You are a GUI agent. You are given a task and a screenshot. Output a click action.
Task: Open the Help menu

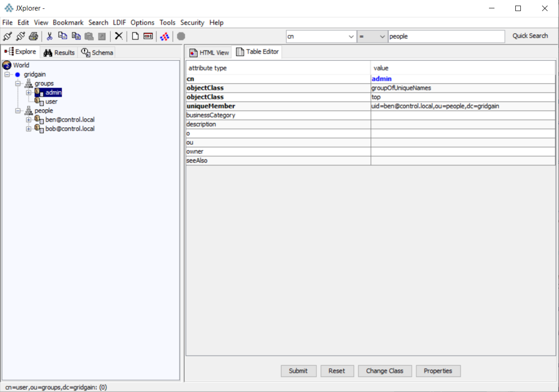click(x=216, y=23)
